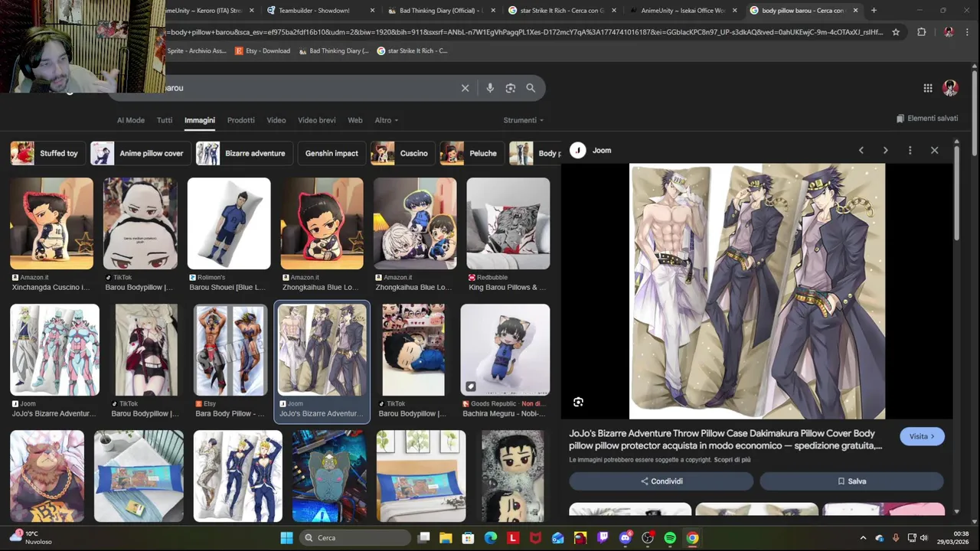Open the Strumenti dropdown
Image resolution: width=980 pixels, height=551 pixels.
coord(524,120)
